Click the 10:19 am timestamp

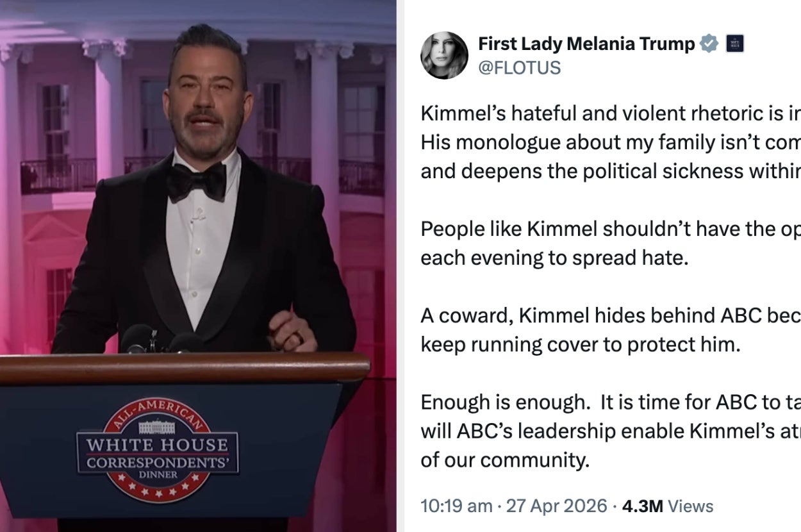(456, 506)
